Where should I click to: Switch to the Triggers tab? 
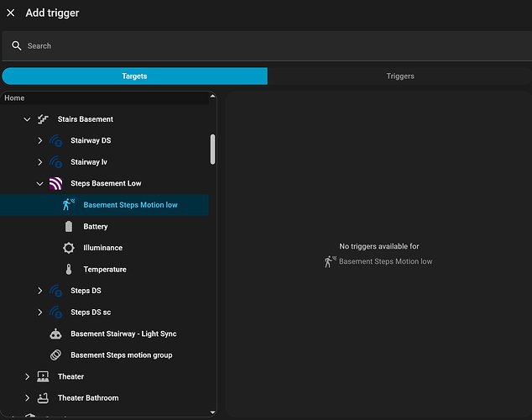click(399, 76)
